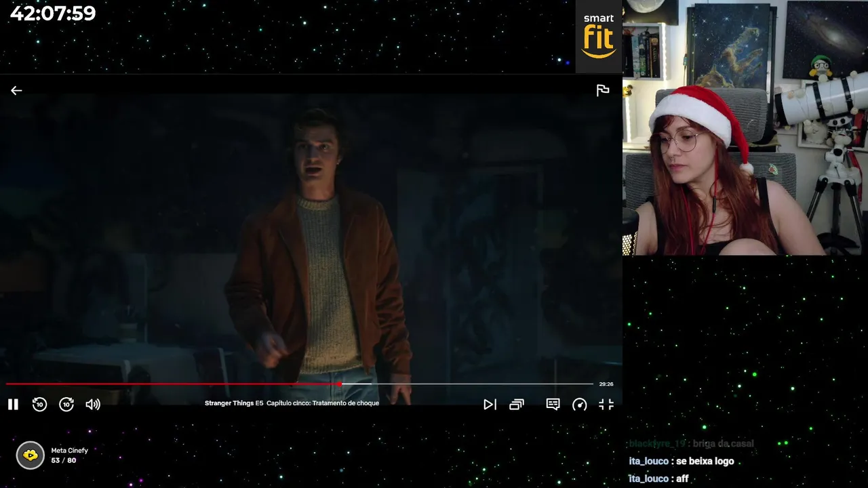Click the Stranger Things E5 episode title
Screen dimensions: 868x488
pyautogui.click(x=292, y=403)
